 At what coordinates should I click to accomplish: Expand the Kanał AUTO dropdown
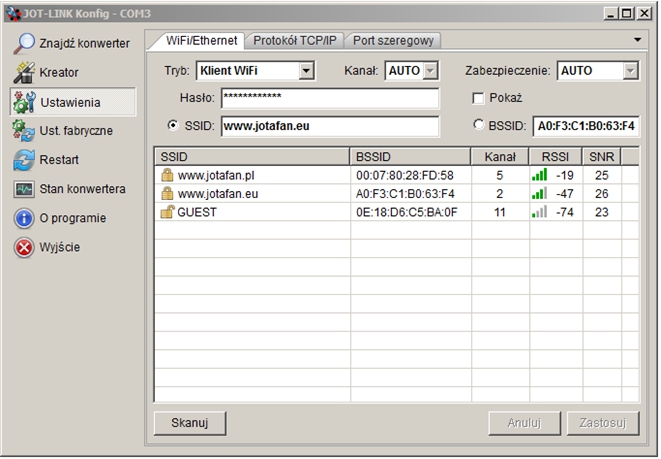(x=430, y=71)
